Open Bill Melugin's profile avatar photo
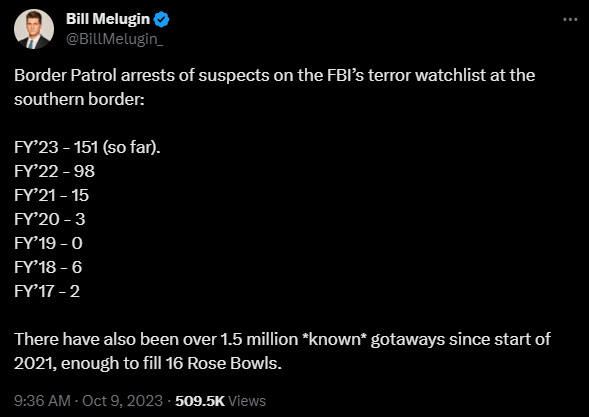This screenshot has width=589, height=417. point(34,29)
